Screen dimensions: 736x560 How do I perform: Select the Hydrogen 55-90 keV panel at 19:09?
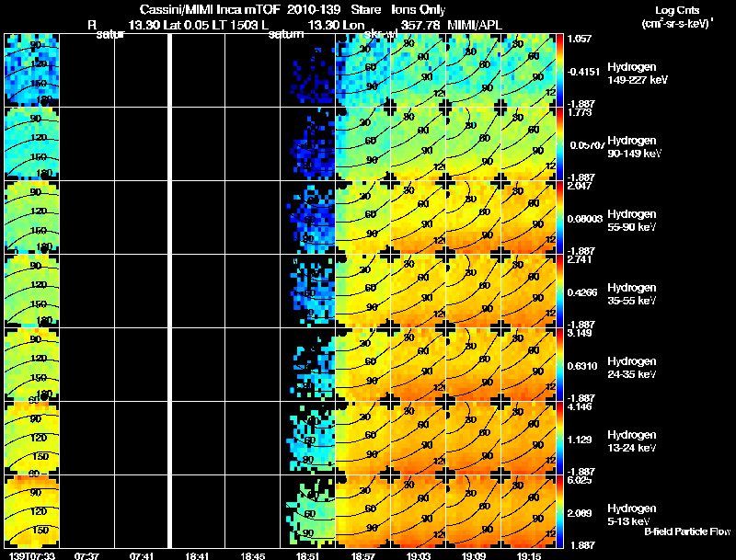pyautogui.click(x=474, y=217)
